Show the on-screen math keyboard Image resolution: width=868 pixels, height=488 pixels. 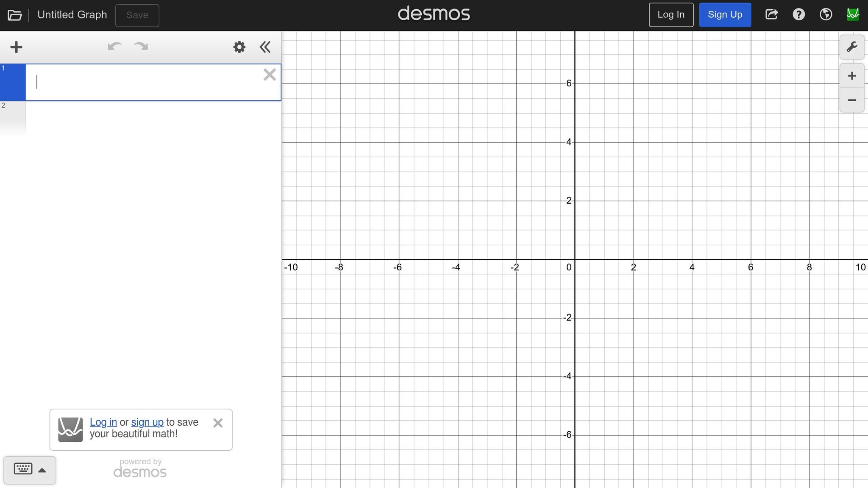point(23,469)
